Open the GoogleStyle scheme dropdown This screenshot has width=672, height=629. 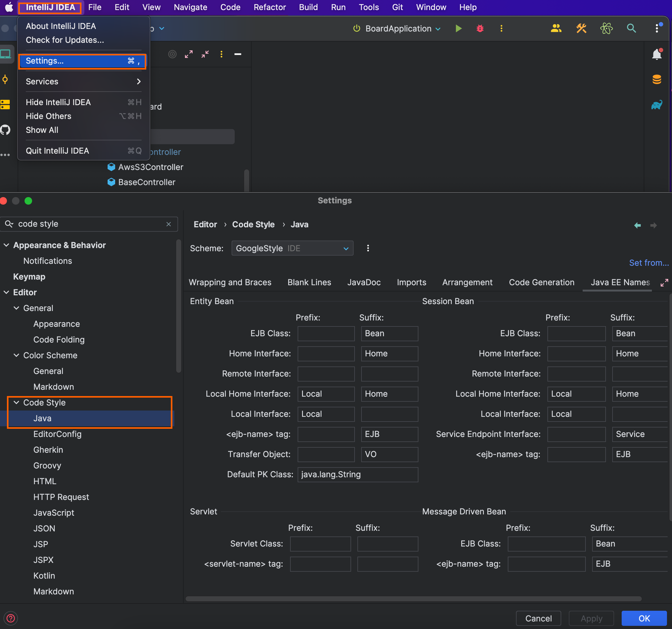[292, 248]
